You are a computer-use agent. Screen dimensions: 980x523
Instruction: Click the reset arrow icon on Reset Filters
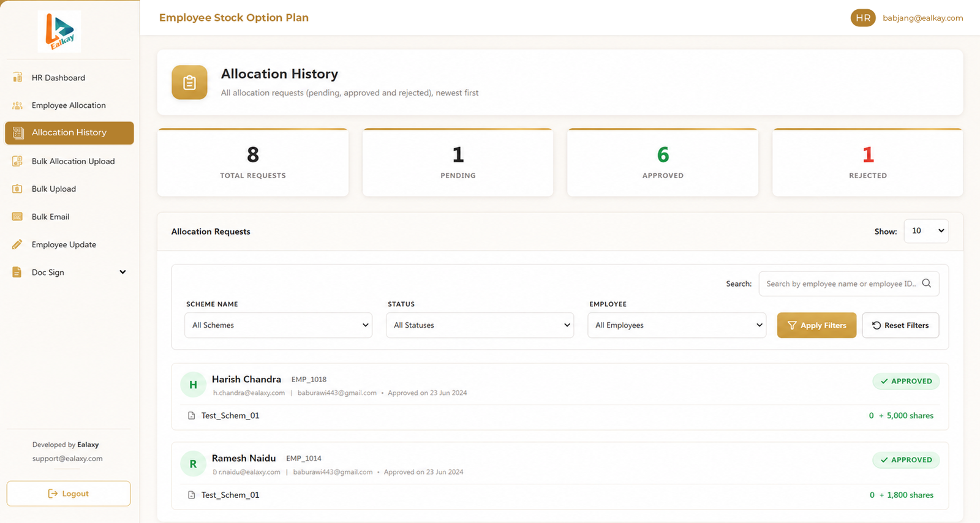pos(876,325)
